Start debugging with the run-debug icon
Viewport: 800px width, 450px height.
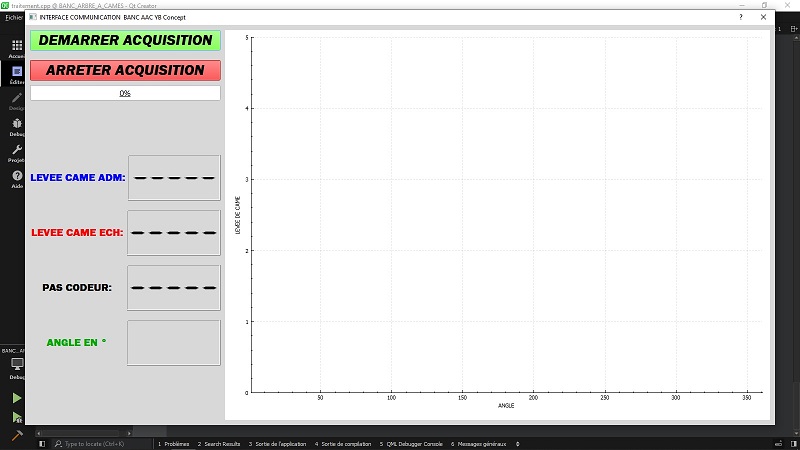pos(16,417)
